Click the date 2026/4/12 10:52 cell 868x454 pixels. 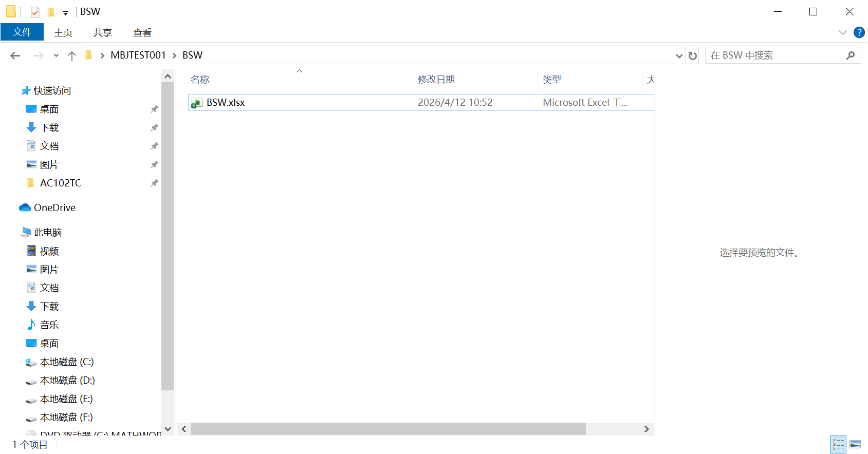click(x=455, y=102)
